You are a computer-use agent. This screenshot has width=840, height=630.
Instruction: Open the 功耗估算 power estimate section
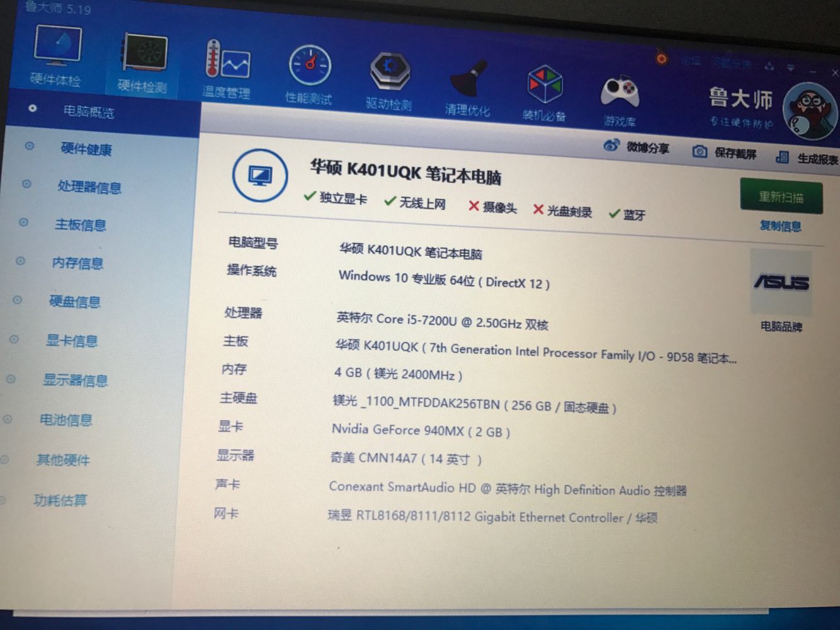(x=60, y=500)
